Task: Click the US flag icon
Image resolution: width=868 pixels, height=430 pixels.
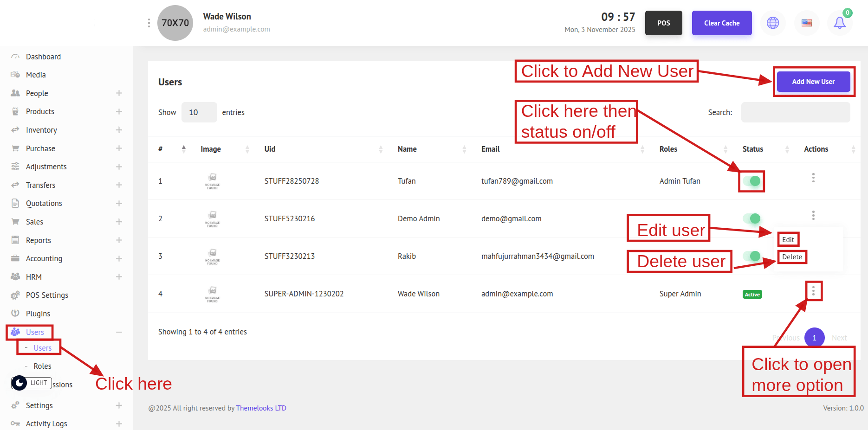Action: click(x=807, y=23)
